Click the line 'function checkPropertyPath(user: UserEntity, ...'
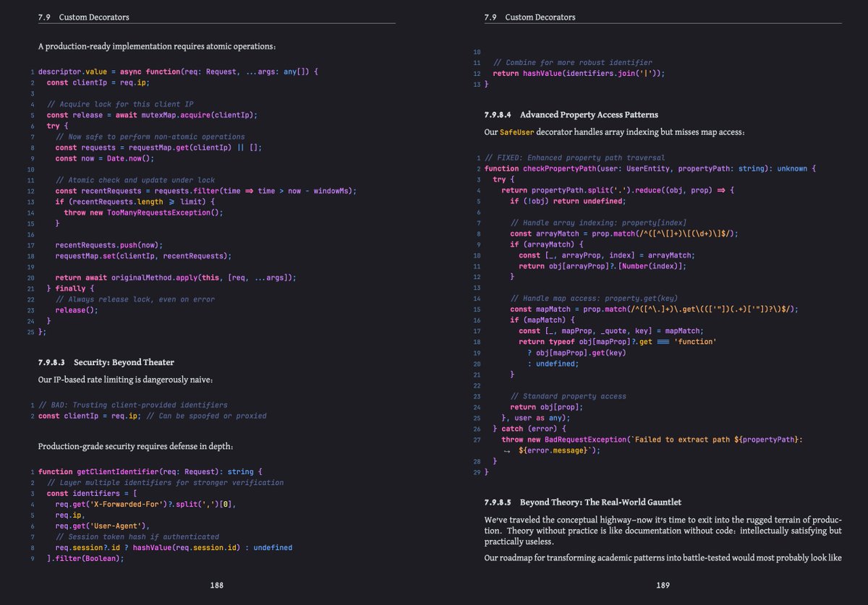The height and width of the screenshot is (605, 868). click(650, 168)
